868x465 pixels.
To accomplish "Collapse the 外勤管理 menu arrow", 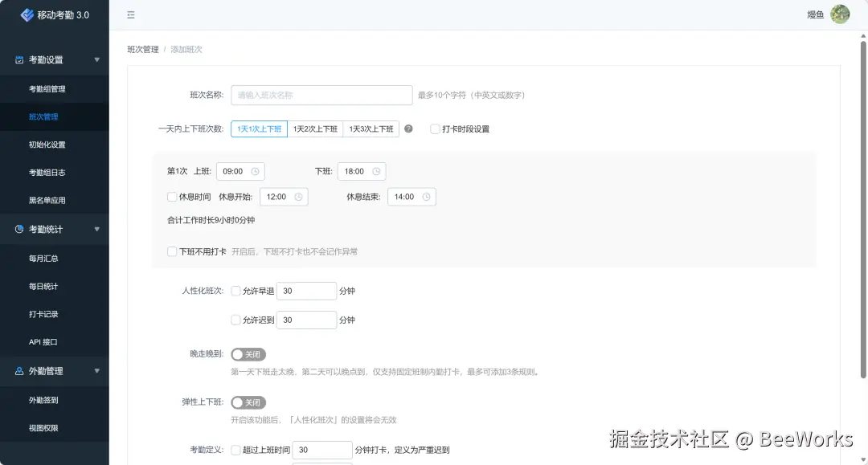I will (97, 371).
